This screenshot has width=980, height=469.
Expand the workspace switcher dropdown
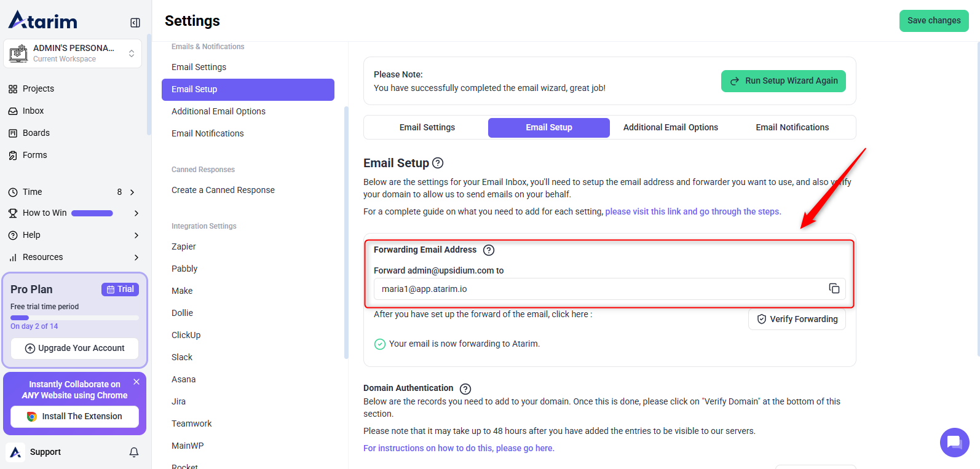point(132,53)
